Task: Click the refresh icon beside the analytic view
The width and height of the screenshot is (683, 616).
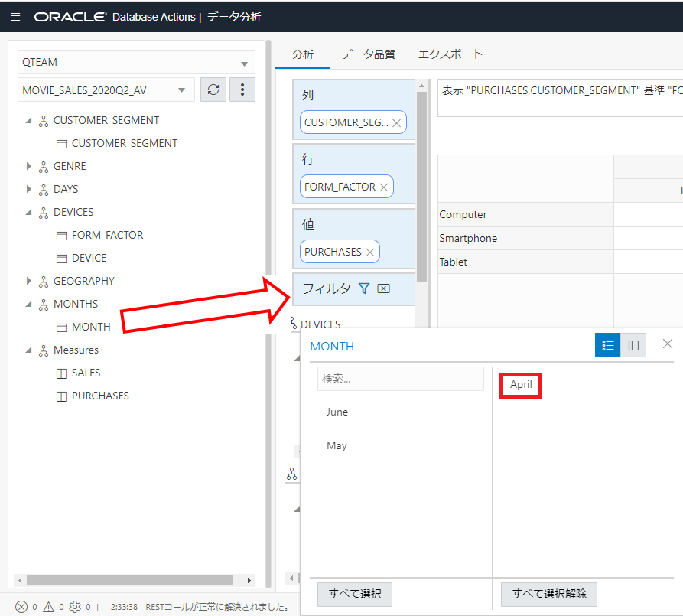Action: 213,90
